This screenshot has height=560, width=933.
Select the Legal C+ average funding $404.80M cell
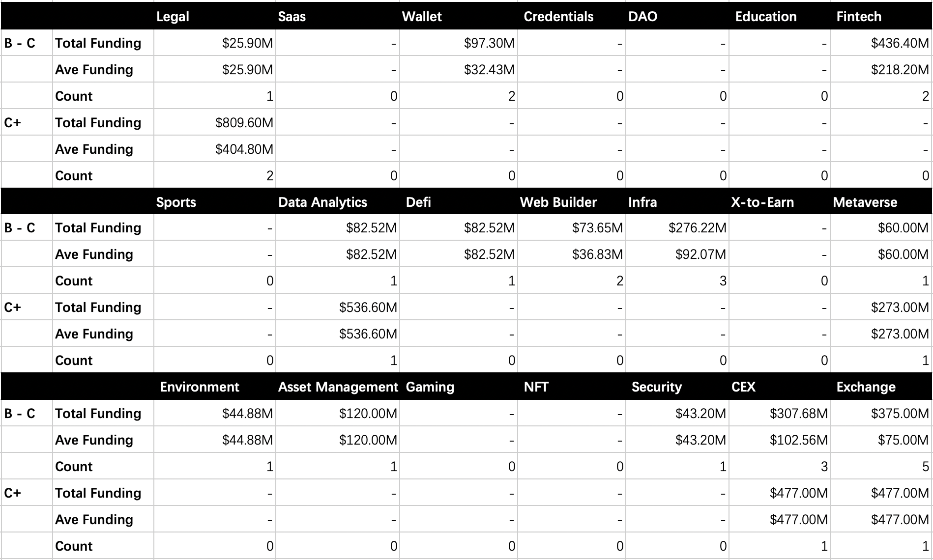click(214, 149)
